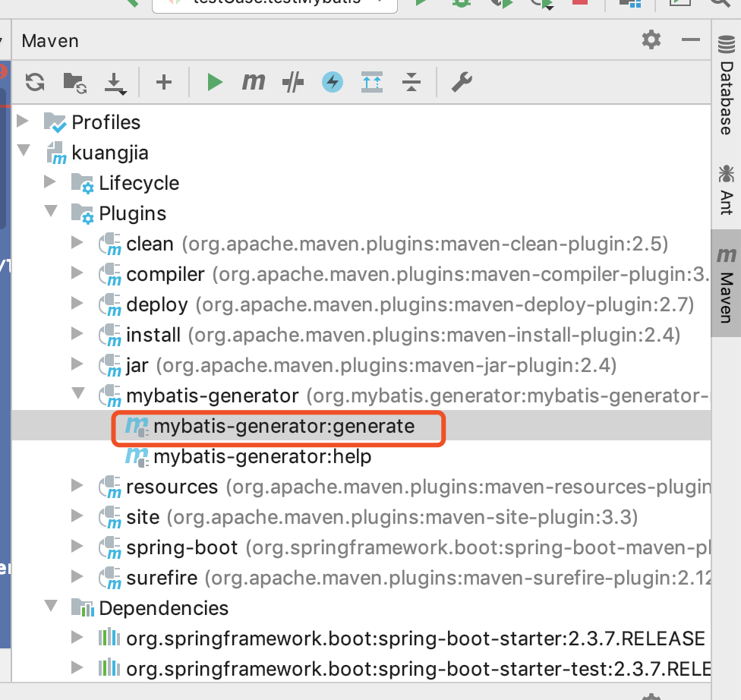The image size is (741, 700).
Task: Expand spring-boot-starter:2.3.7.RELEASE dependency
Action: [77, 637]
